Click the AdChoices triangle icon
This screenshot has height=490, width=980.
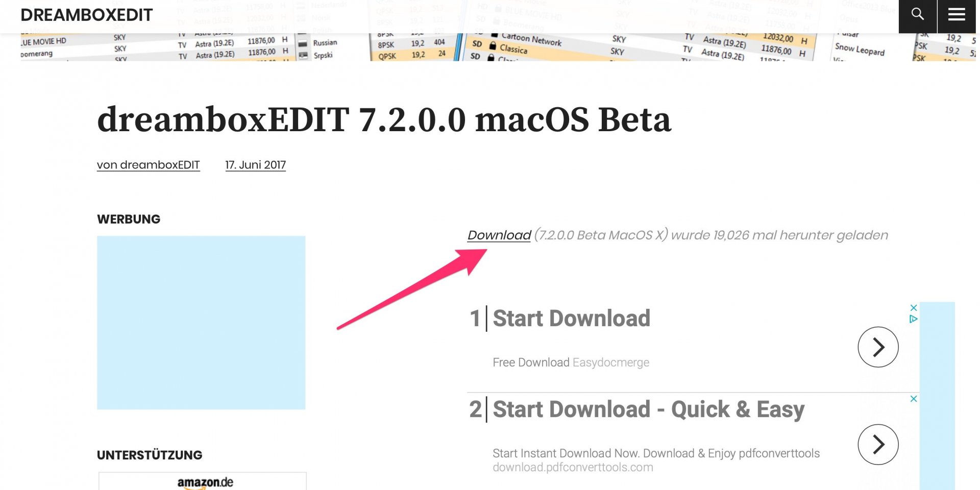pos(914,319)
